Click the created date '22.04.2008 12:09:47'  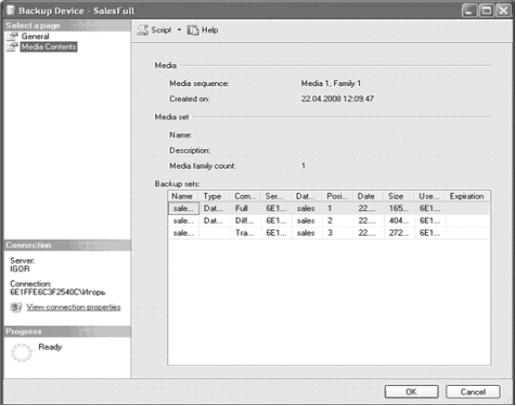(x=337, y=99)
